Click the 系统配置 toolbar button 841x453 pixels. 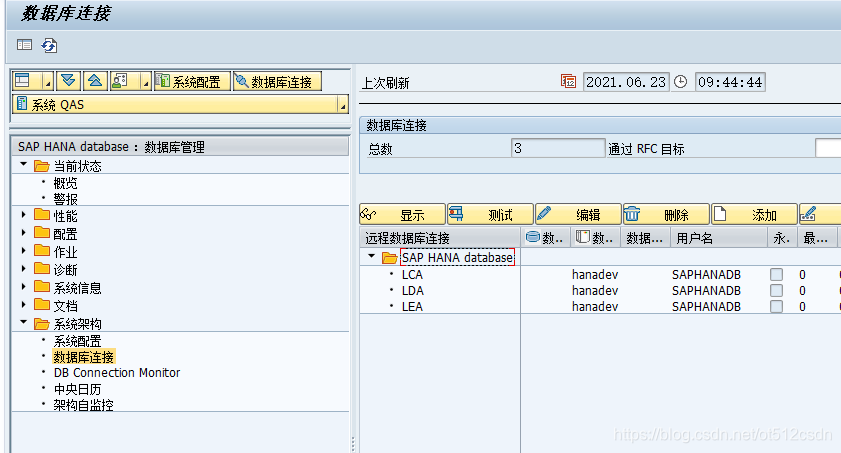(x=192, y=81)
